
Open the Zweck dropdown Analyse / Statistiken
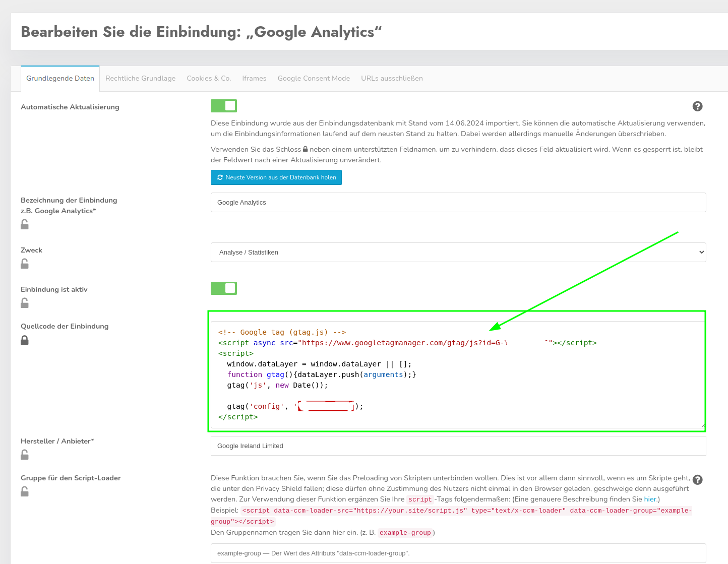click(458, 253)
